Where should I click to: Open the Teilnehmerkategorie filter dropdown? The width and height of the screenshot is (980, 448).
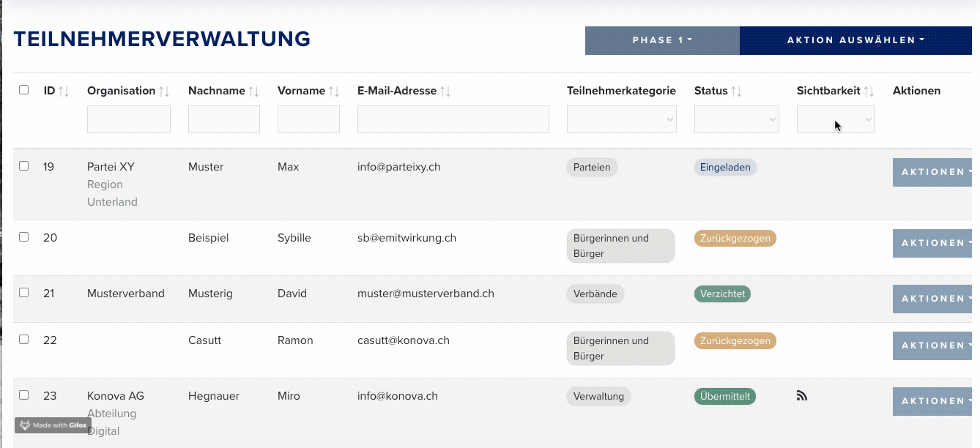(x=621, y=119)
